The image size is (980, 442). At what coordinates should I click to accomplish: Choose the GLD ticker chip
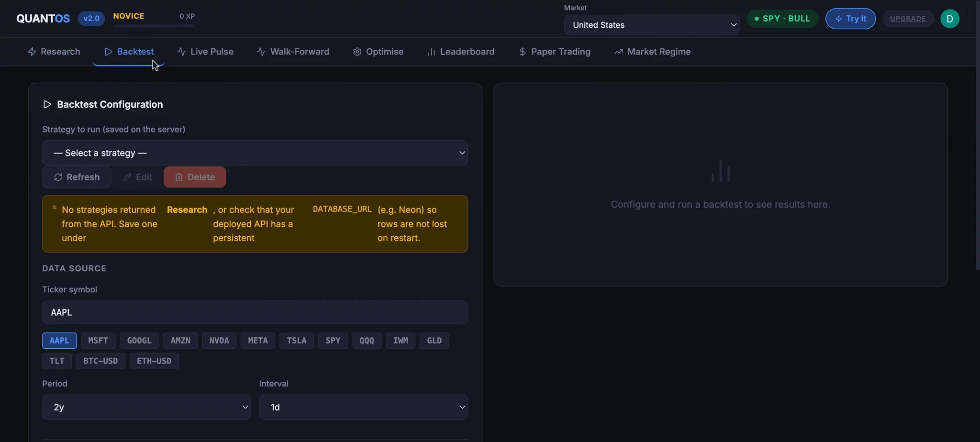tap(434, 341)
